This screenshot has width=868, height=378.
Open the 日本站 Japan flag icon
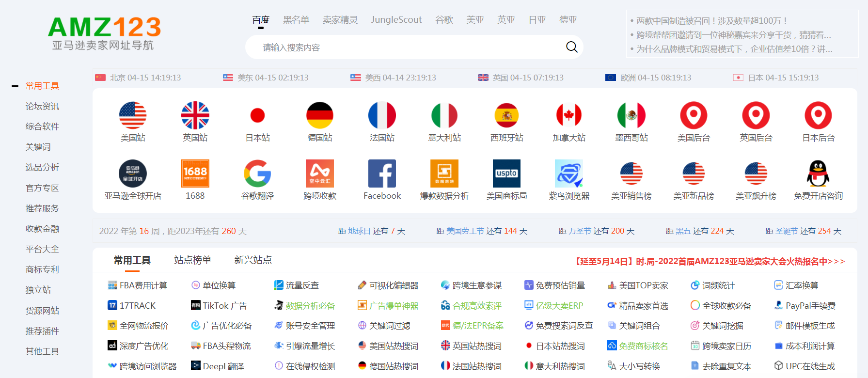click(x=257, y=115)
